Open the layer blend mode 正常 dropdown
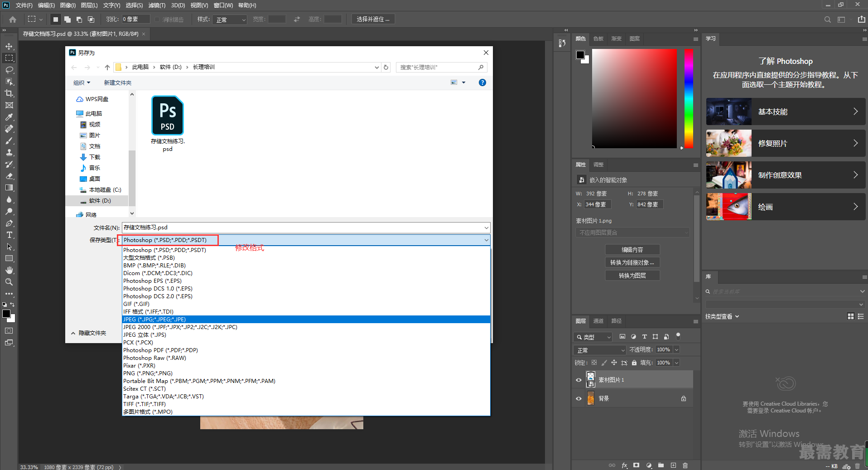Image resolution: width=868 pixels, height=470 pixels. (x=599, y=350)
